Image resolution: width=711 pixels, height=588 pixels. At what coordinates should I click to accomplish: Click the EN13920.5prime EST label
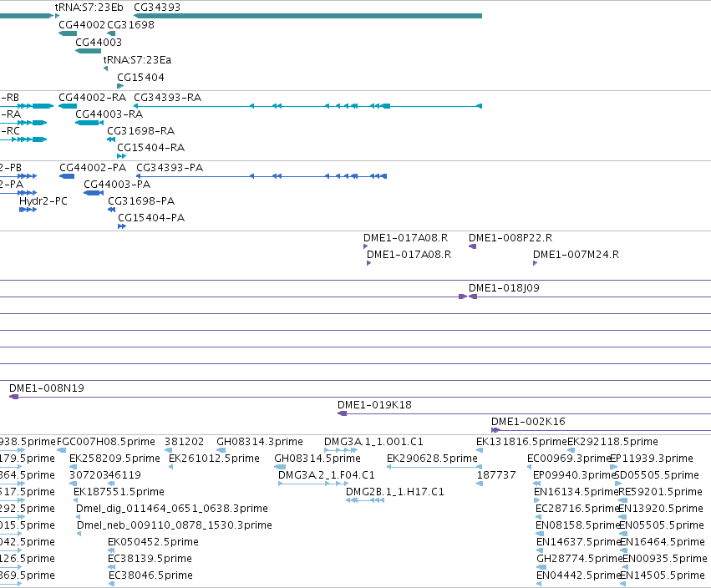click(661, 509)
